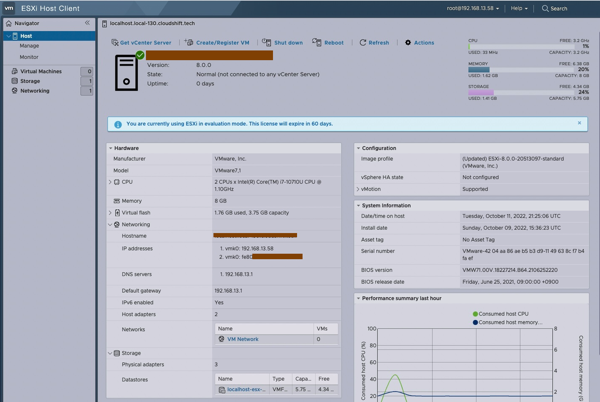600x402 pixels.
Task: Click the VMware vm logo icon
Action: point(9,8)
